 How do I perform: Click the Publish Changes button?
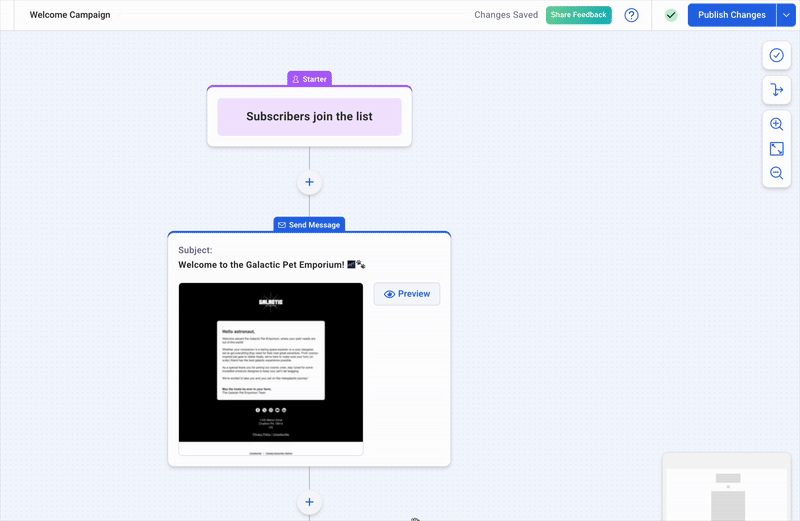[731, 15]
